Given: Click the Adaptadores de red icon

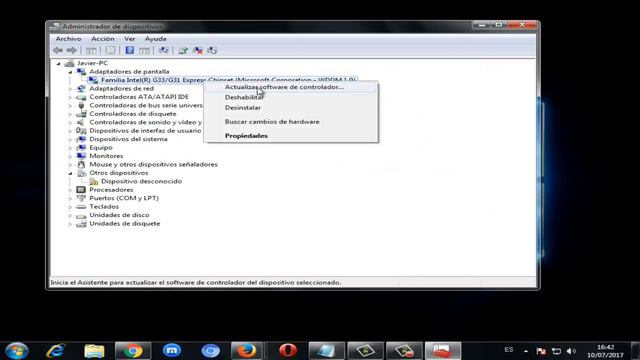Looking at the screenshot, I should pyautogui.click(x=81, y=89).
